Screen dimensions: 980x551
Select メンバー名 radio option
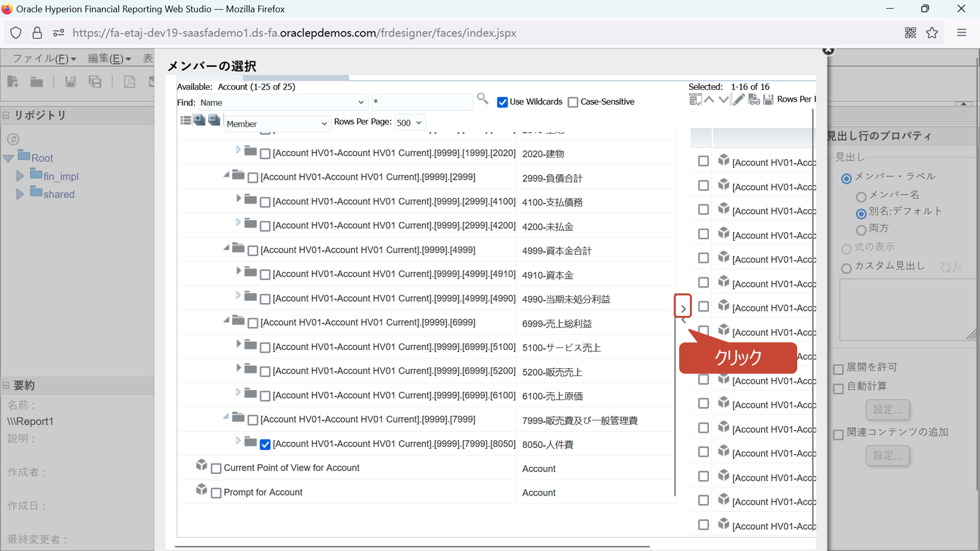pos(861,197)
